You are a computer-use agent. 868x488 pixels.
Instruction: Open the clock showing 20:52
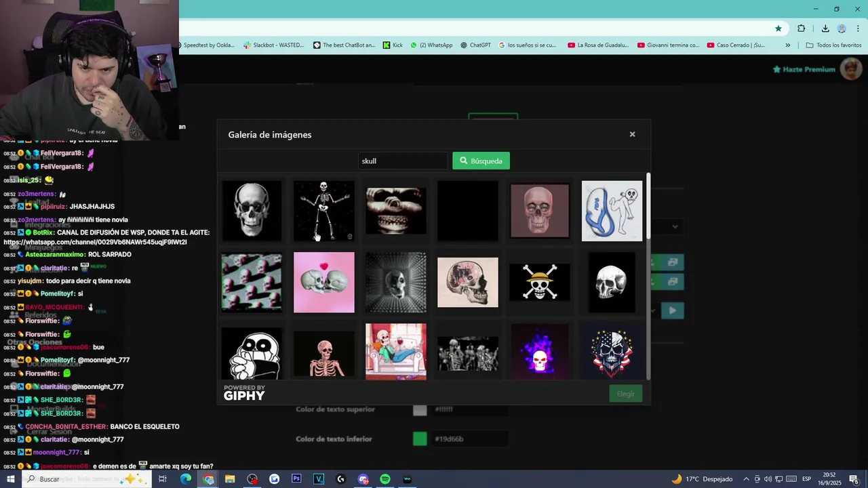coord(829,479)
